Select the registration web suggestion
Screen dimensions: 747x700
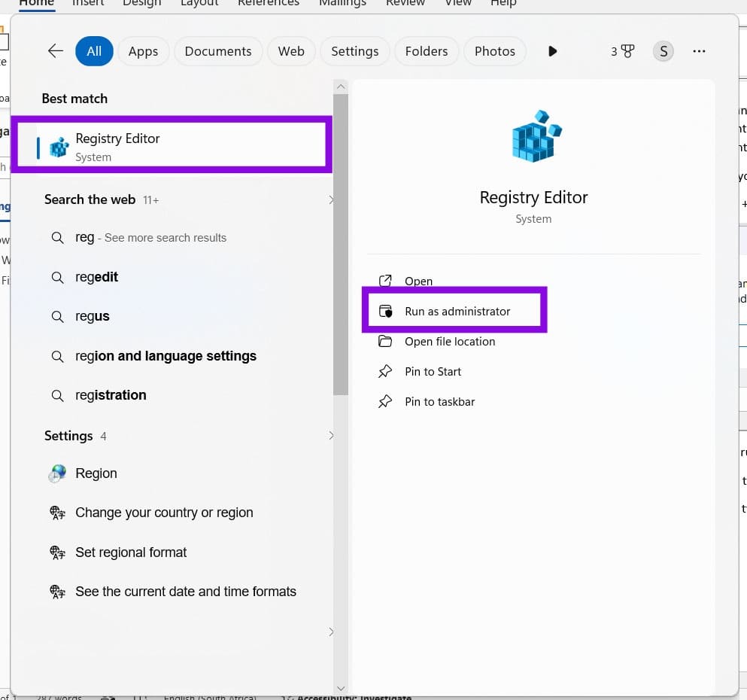click(111, 395)
